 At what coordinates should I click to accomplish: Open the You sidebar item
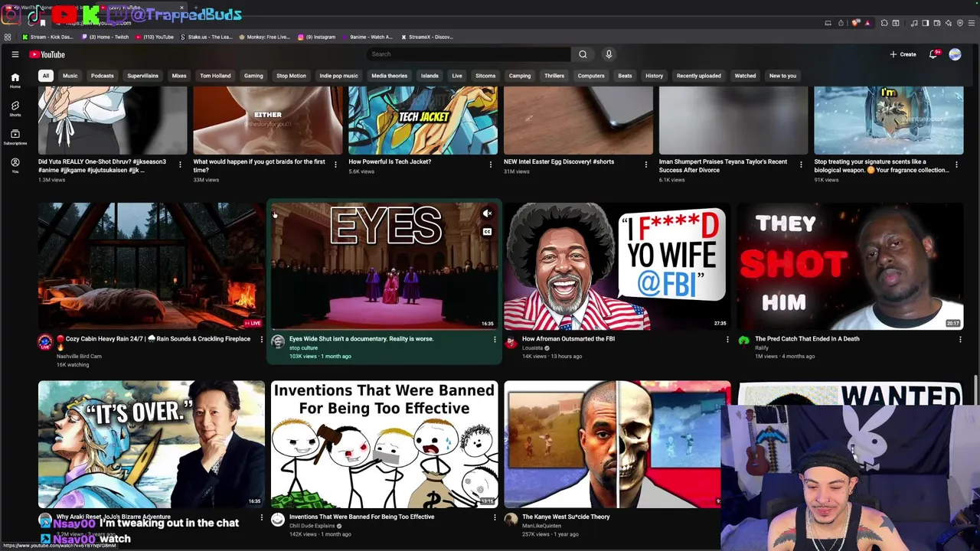(x=15, y=165)
